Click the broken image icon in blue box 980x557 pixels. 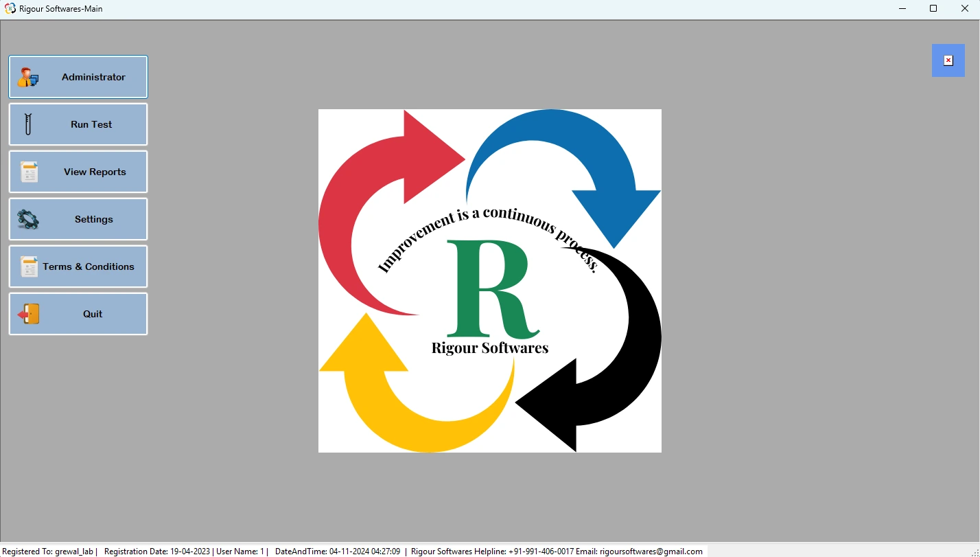[x=948, y=60]
